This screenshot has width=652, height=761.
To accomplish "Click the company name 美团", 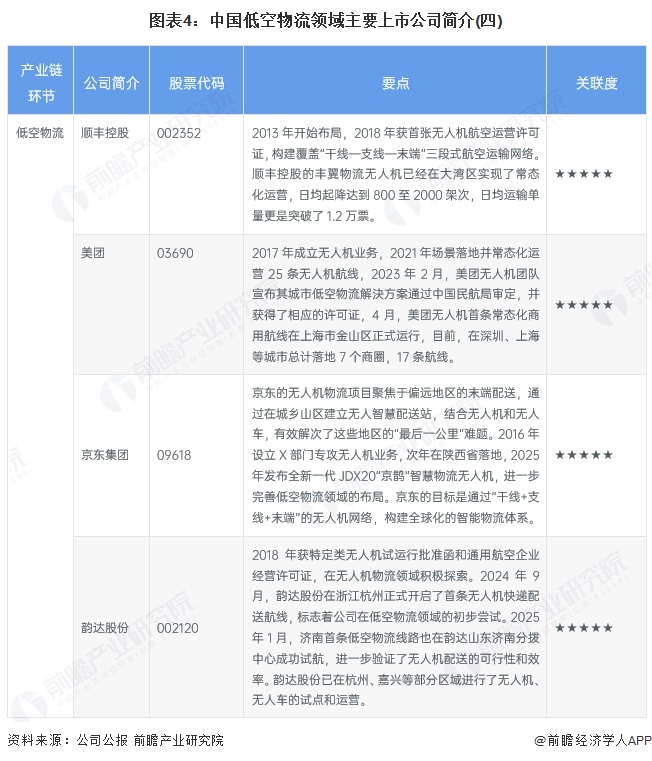I will click(93, 253).
